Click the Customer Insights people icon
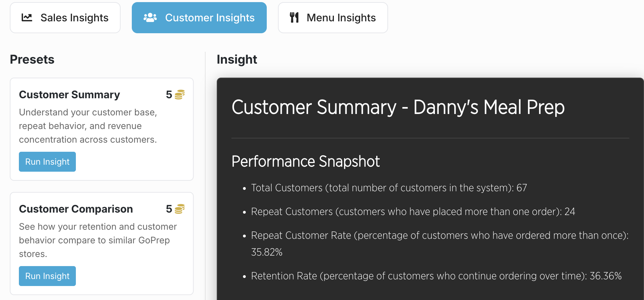The width and height of the screenshot is (644, 300). (x=150, y=17)
